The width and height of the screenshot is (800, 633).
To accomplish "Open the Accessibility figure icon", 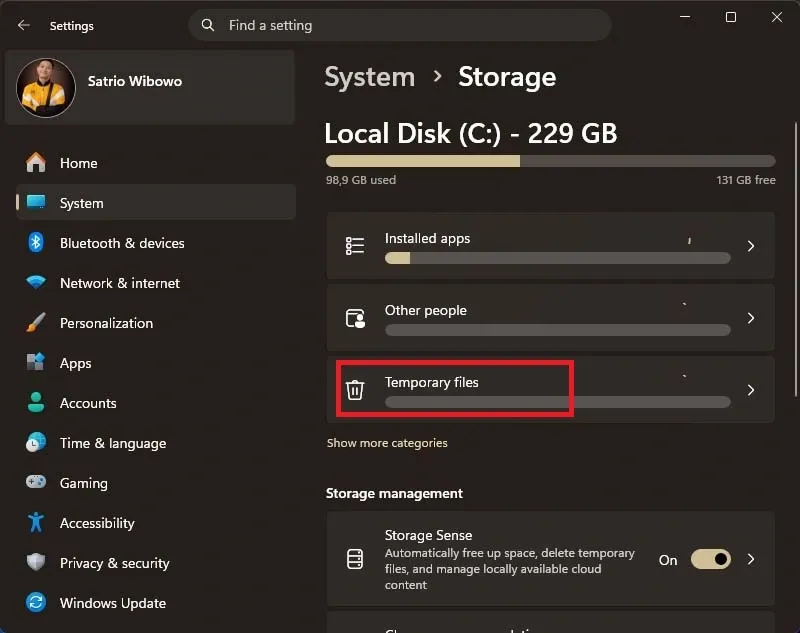I will click(36, 523).
